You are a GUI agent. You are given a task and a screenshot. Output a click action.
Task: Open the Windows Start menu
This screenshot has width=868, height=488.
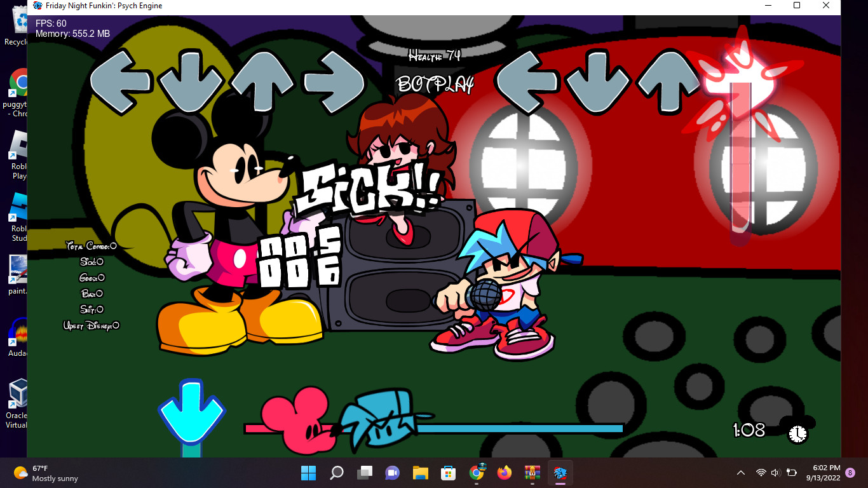pos(308,473)
